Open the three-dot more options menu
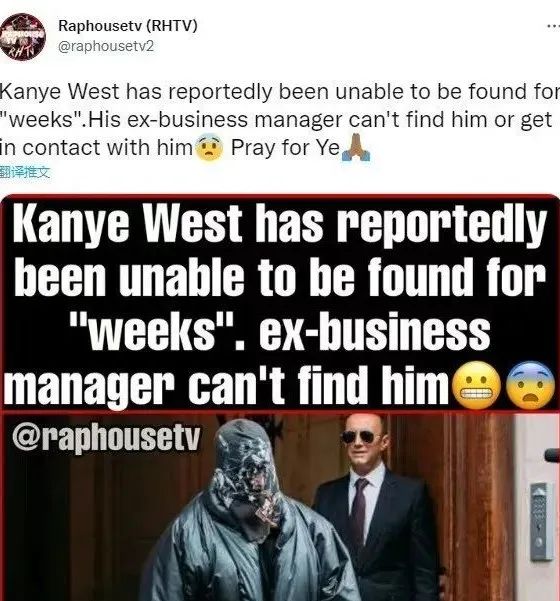The height and width of the screenshot is (601, 560). (553, 26)
